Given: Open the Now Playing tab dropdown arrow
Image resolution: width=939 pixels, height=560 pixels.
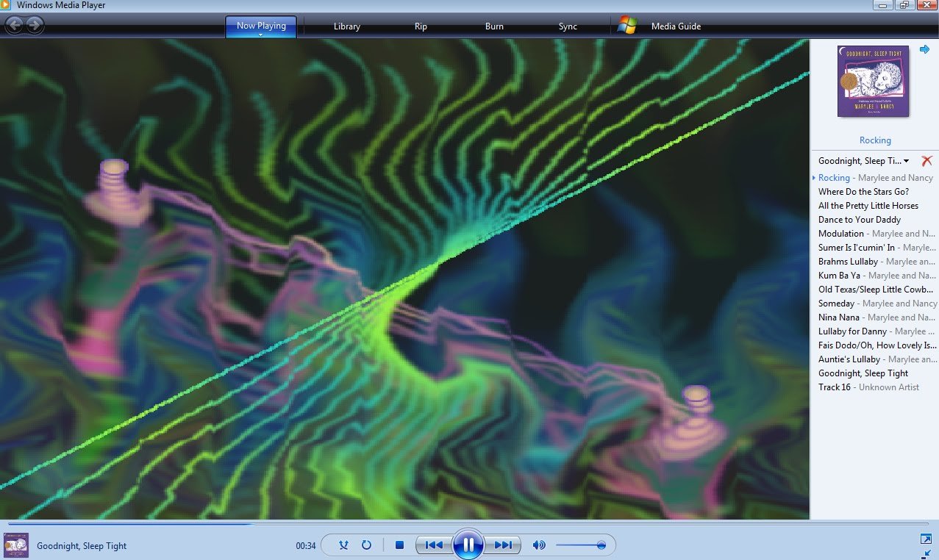Looking at the screenshot, I should tap(261, 35).
